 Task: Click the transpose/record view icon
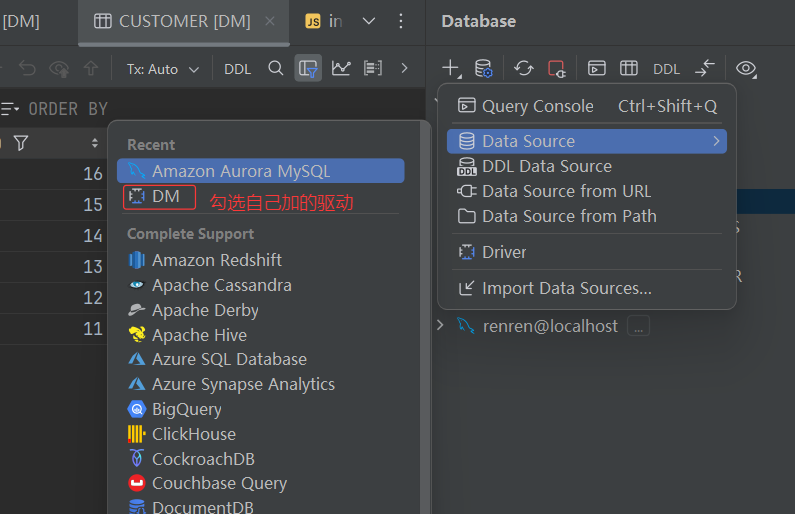click(x=373, y=68)
